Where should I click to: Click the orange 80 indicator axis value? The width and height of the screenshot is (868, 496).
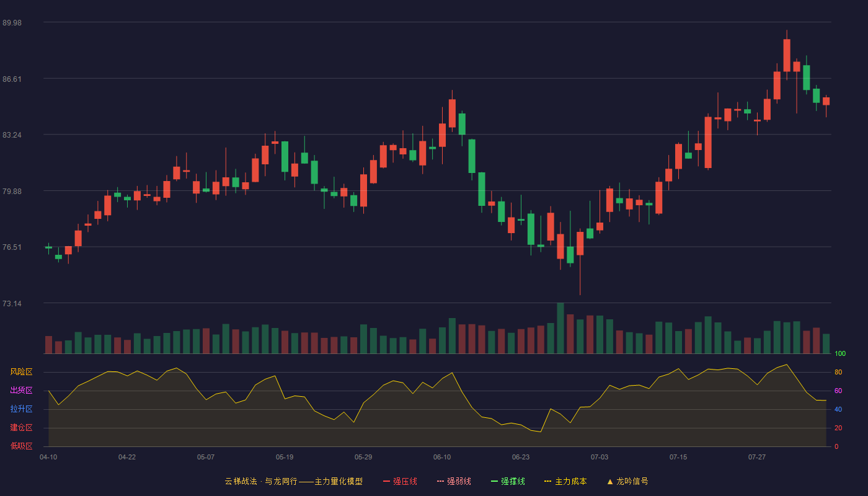[838, 373]
